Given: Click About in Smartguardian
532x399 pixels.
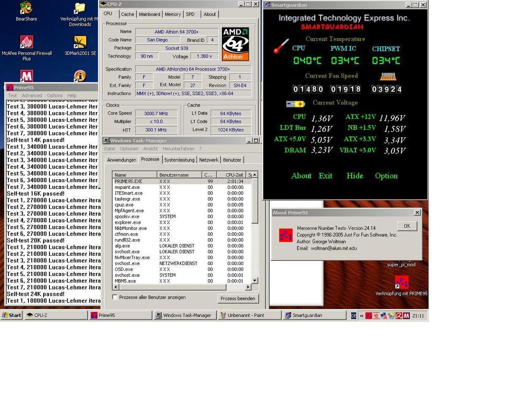Looking at the screenshot, I should click(301, 176).
